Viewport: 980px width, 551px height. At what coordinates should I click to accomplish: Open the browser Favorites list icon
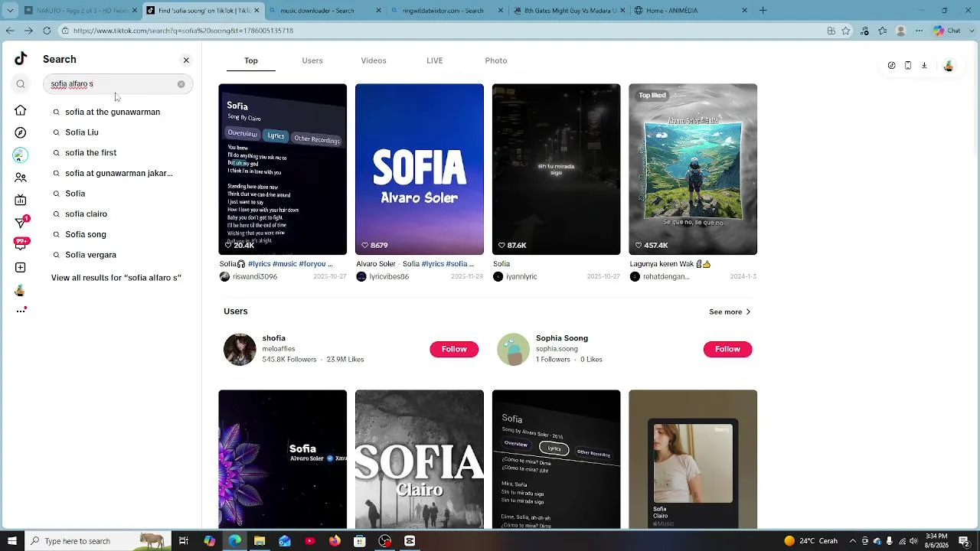point(883,31)
